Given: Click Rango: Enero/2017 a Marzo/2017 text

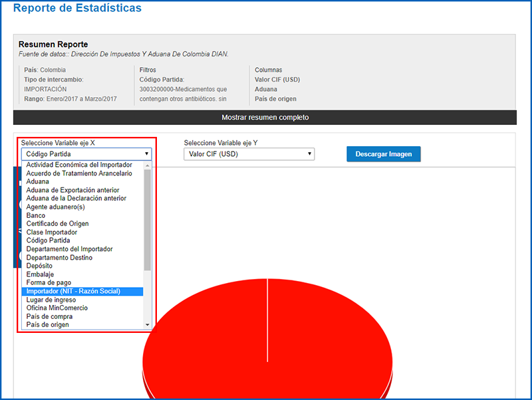Looking at the screenshot, I should [70, 99].
